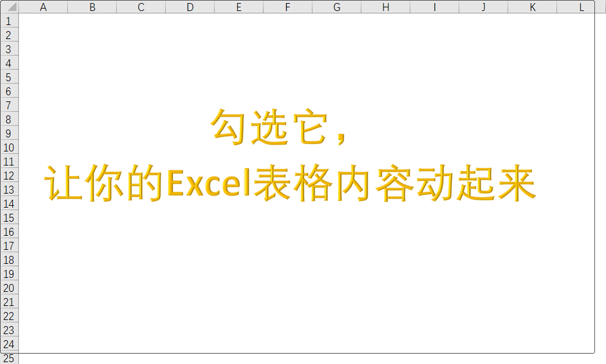Select column B header

tap(92, 7)
